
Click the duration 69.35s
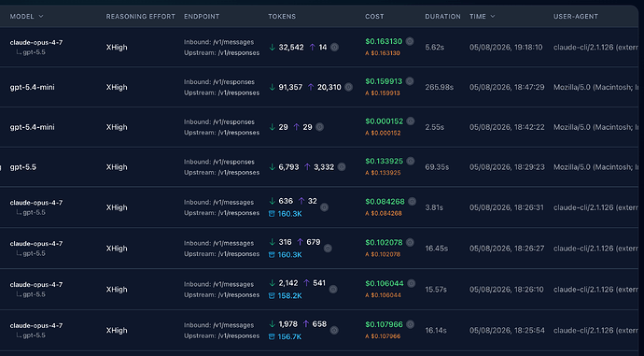437,167
